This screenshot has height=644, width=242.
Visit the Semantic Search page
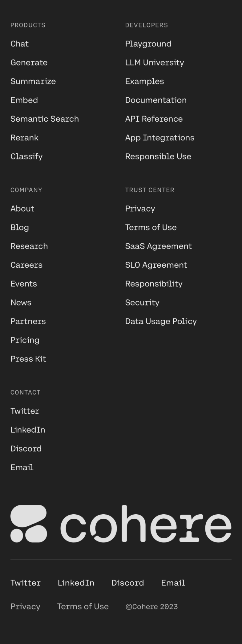click(45, 119)
